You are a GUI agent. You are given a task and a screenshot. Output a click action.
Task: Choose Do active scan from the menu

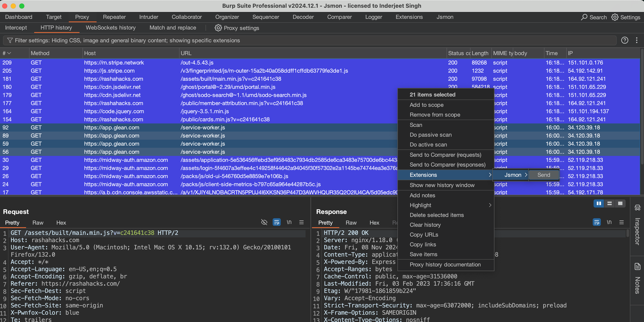(x=428, y=144)
